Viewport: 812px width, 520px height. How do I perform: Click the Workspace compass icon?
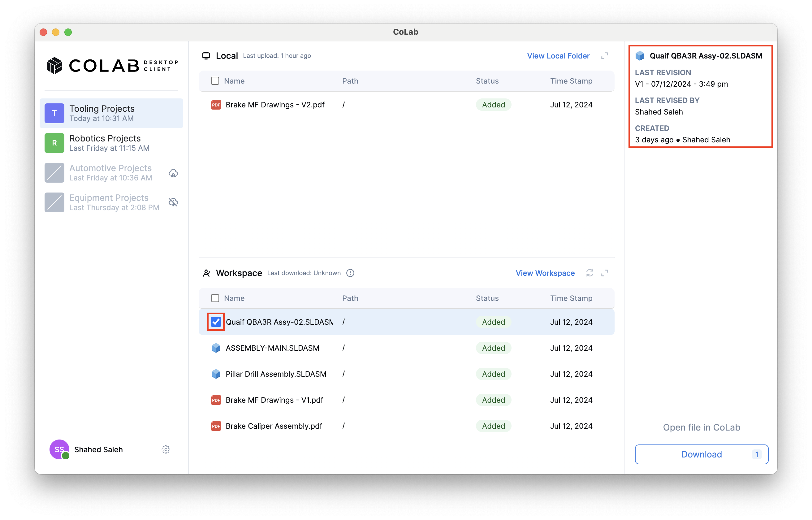tap(206, 273)
